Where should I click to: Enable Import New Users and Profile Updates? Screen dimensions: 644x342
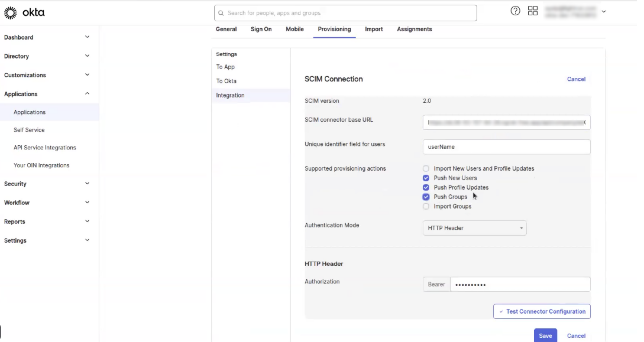pyautogui.click(x=426, y=169)
